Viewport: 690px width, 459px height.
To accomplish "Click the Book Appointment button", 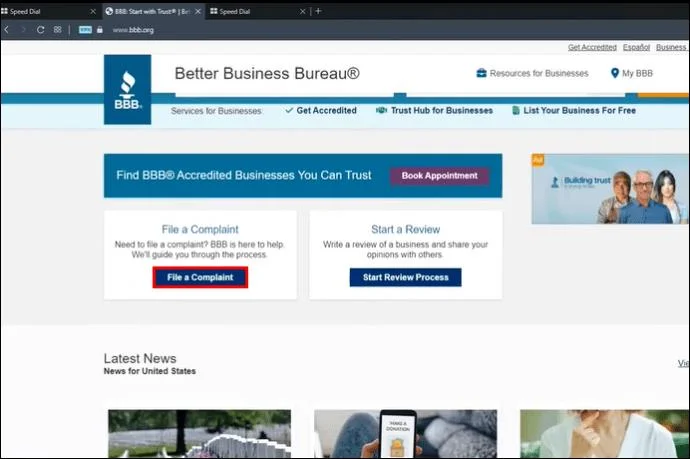I will (440, 176).
